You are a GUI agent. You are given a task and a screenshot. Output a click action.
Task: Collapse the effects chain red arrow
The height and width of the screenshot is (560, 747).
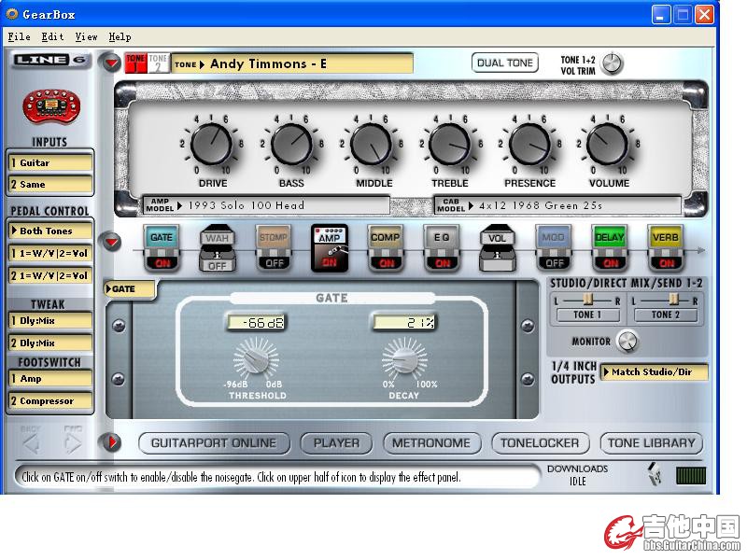(x=112, y=242)
